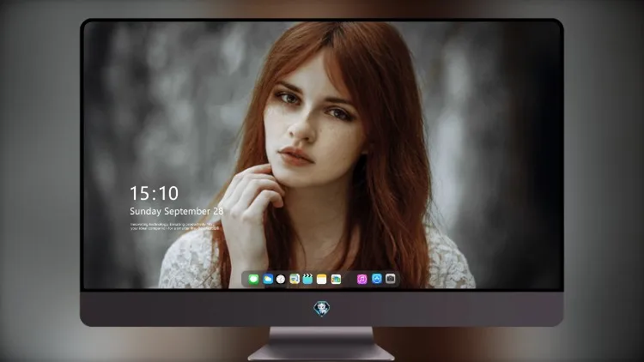
Task: Click the empty dock gap before Music
Action: click(349, 279)
